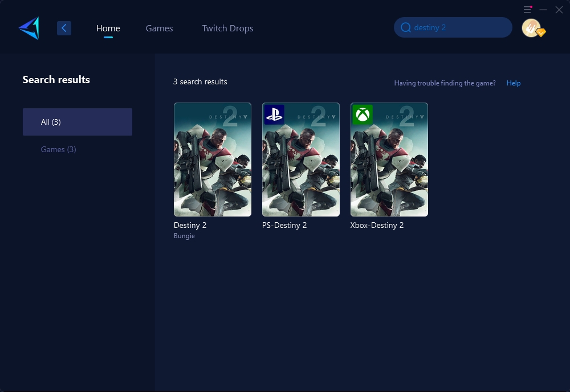Click the Xbox-Destiny 2 title text
The image size is (570, 392).
coord(377,225)
